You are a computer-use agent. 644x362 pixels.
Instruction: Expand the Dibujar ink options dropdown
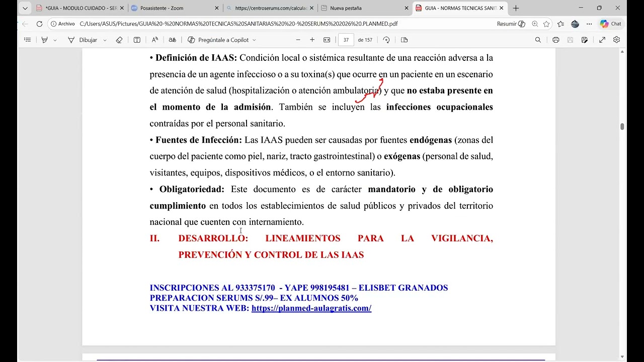[105, 40]
